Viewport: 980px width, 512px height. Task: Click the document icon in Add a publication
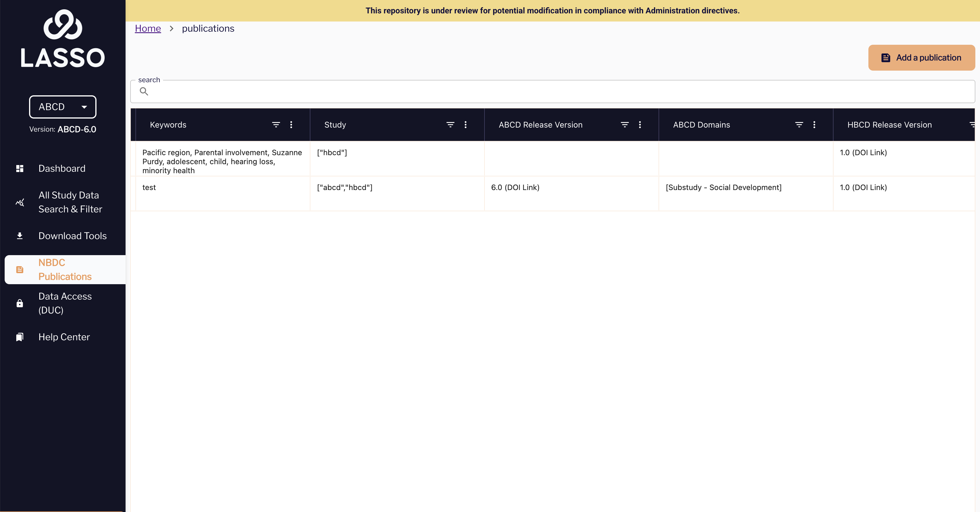(x=886, y=58)
